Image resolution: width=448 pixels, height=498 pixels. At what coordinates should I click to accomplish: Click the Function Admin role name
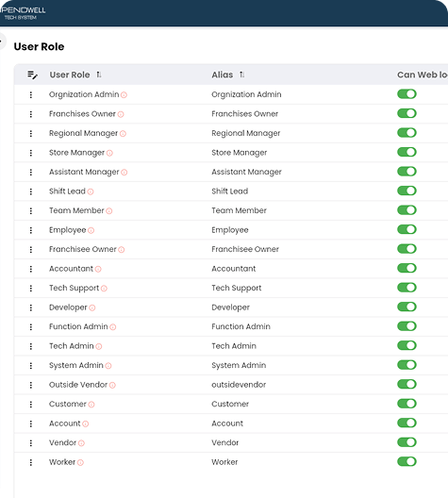tap(78, 326)
